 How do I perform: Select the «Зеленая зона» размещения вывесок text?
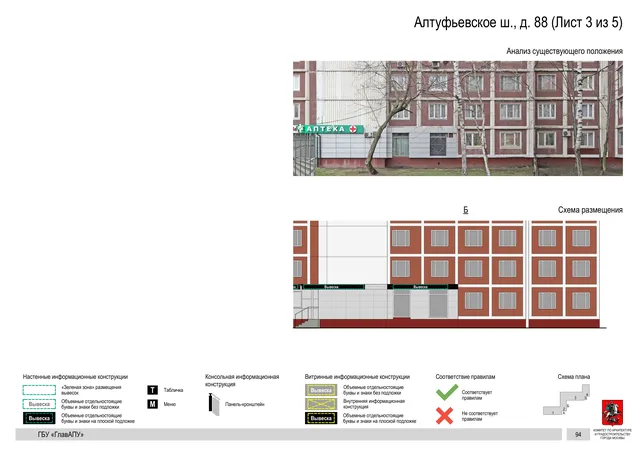coord(91,390)
